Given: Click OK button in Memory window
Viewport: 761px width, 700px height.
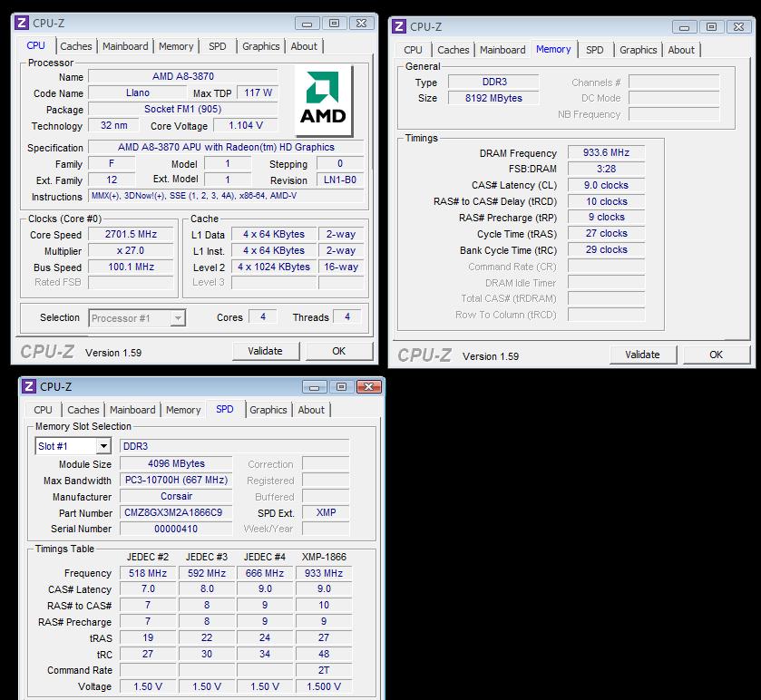Looking at the screenshot, I should [716, 355].
